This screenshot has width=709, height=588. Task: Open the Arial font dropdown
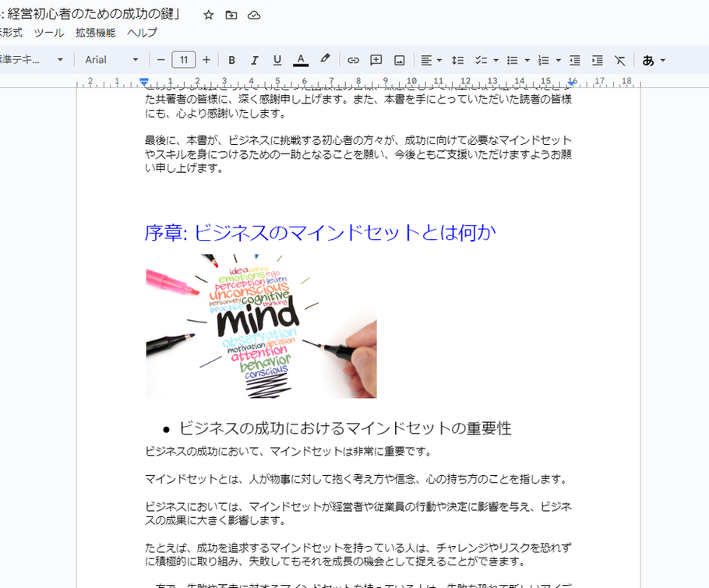click(x=111, y=60)
